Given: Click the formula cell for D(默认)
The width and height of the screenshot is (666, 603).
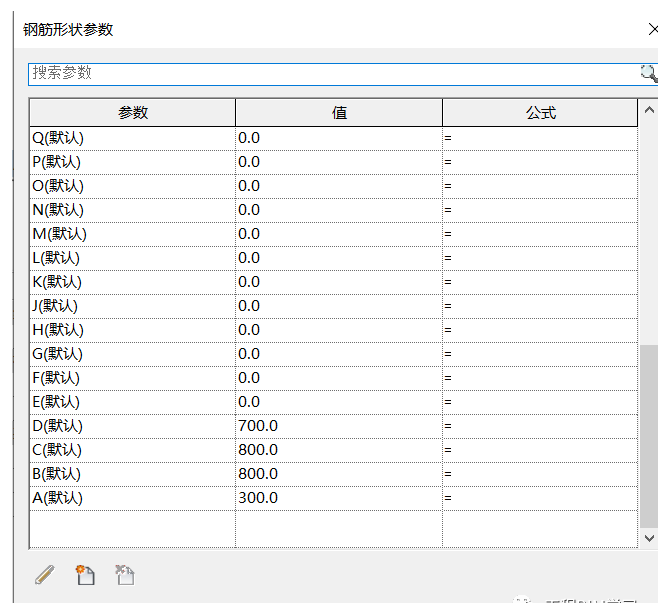Looking at the screenshot, I should [540, 426].
